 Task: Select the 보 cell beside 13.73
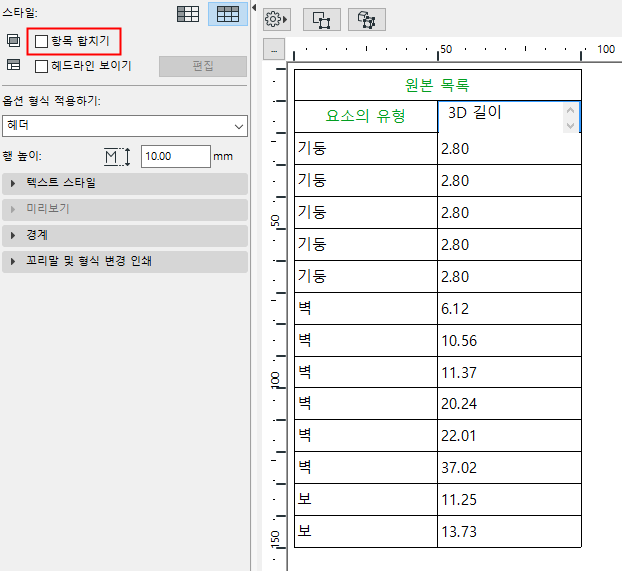pyautogui.click(x=366, y=532)
